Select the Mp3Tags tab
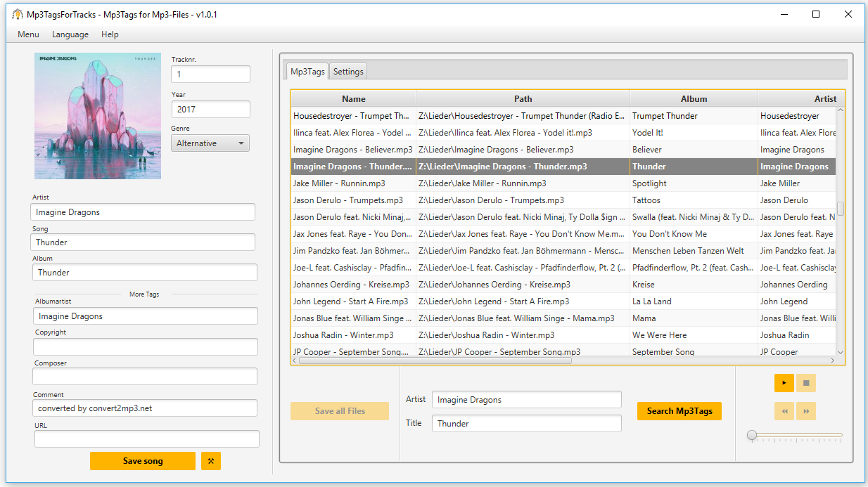The width and height of the screenshot is (868, 487). pos(307,72)
